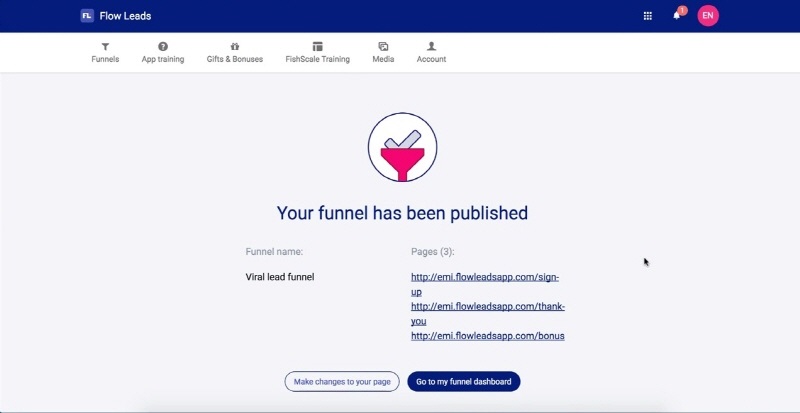Open the Account menu label
Image resolution: width=800 pixels, height=413 pixels.
tap(431, 59)
